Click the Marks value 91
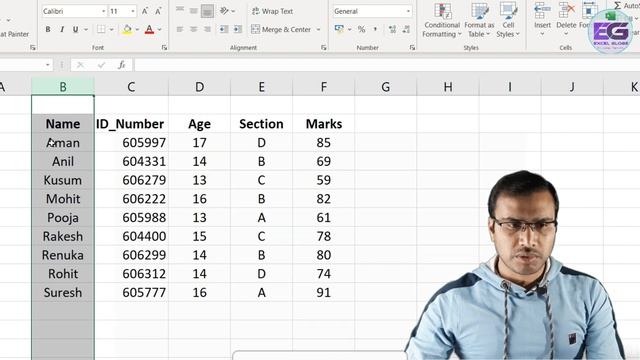640x360 pixels. (324, 292)
